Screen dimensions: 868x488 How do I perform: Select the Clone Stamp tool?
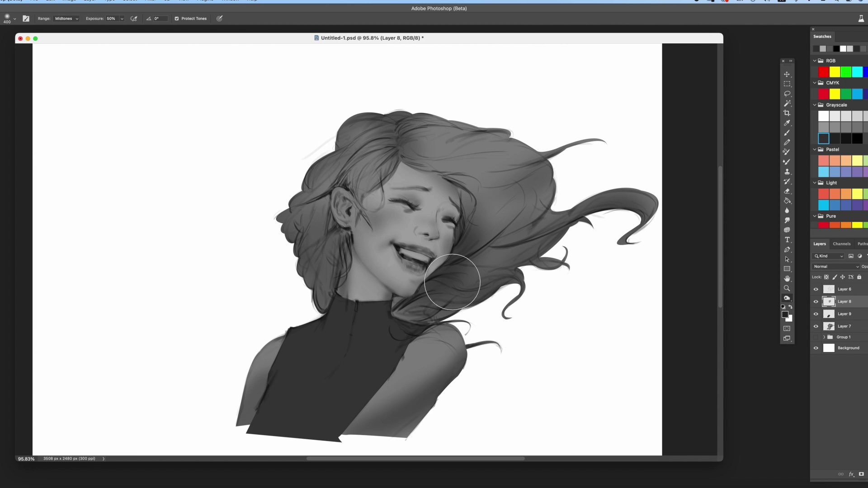coord(787,172)
